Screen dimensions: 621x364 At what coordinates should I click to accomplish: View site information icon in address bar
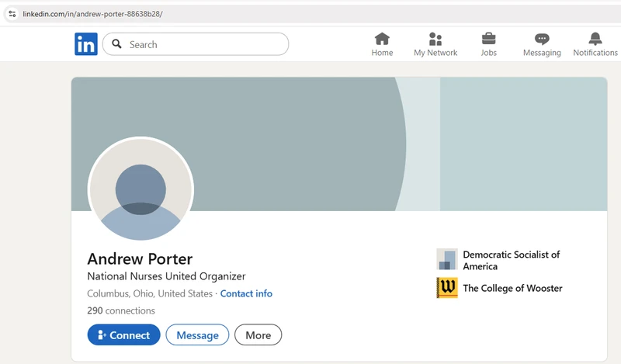12,14
